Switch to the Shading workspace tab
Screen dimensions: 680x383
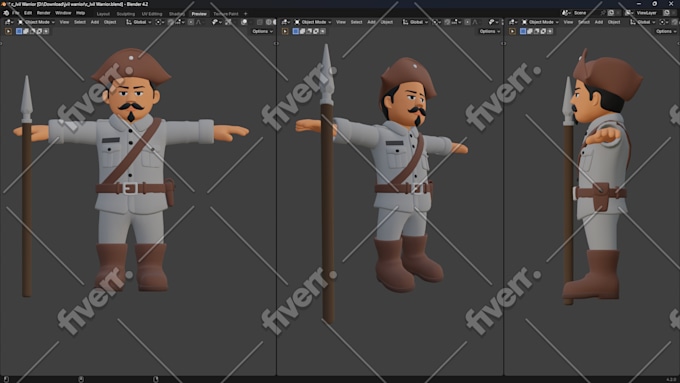177,14
